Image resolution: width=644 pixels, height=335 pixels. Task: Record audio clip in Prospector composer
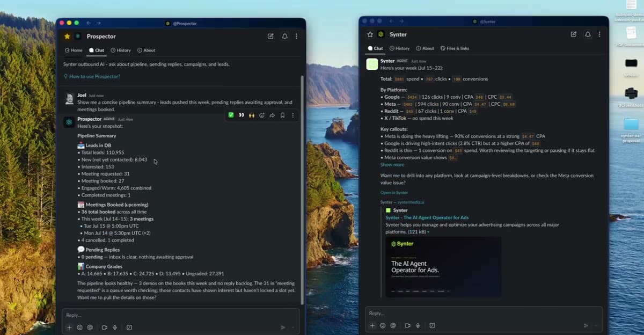tap(115, 327)
